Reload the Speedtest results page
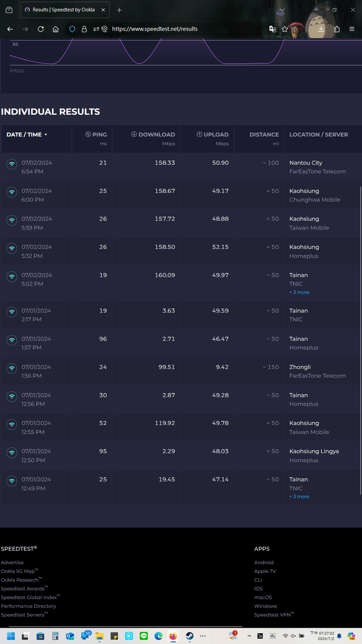362x644 pixels. tap(41, 29)
